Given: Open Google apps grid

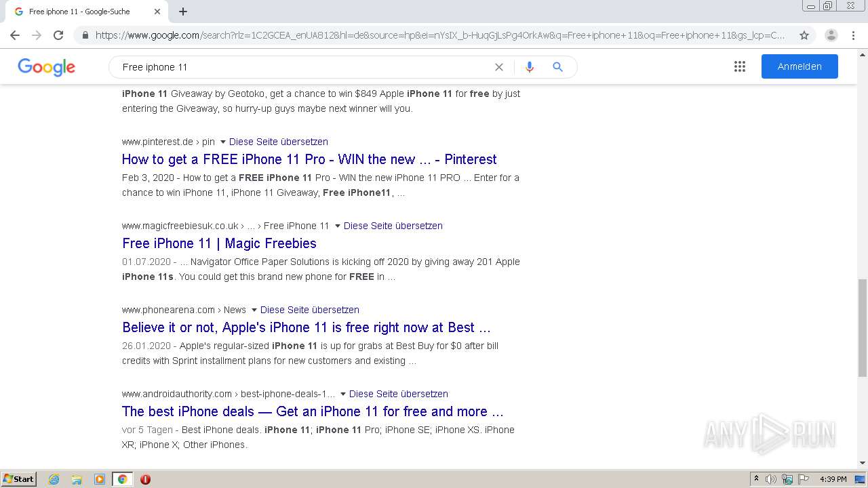Looking at the screenshot, I should pos(740,66).
